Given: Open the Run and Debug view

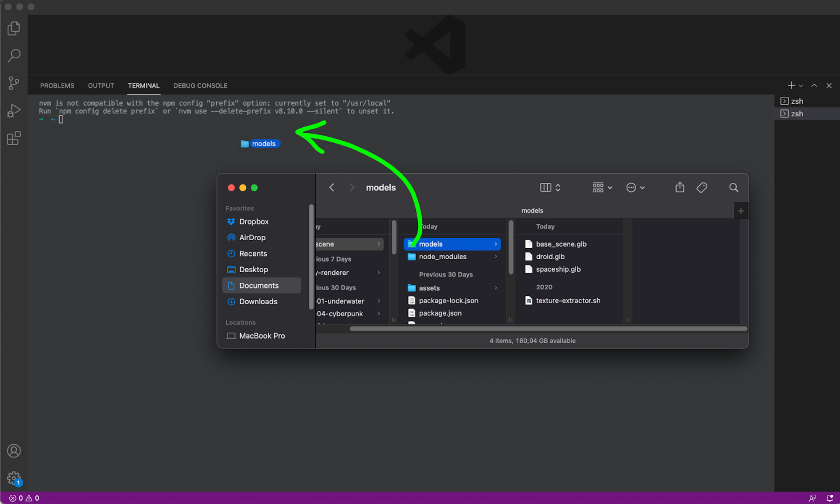Looking at the screenshot, I should (x=14, y=111).
